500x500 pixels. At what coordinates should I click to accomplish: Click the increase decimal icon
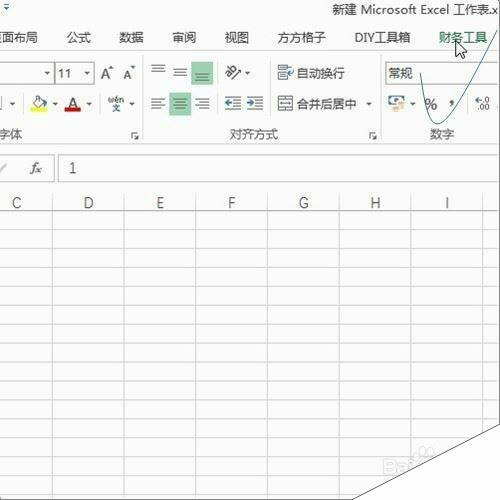tap(482, 104)
